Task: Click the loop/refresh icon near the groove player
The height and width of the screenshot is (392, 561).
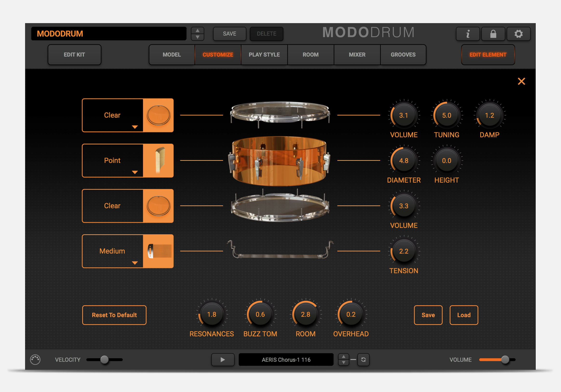Action: (x=363, y=359)
